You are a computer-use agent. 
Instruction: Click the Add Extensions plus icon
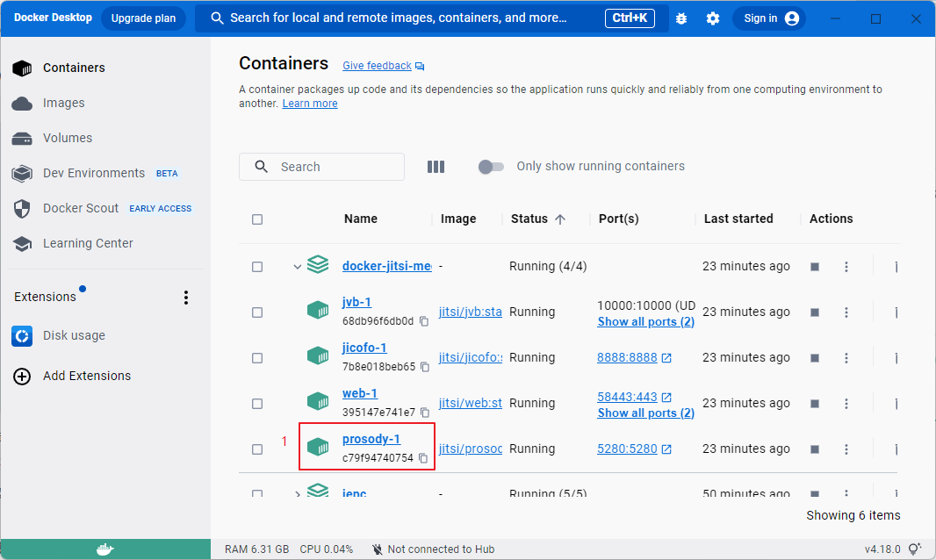click(x=22, y=377)
